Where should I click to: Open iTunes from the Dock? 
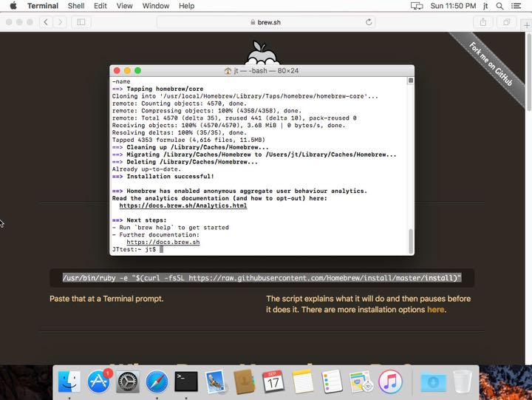click(x=391, y=382)
